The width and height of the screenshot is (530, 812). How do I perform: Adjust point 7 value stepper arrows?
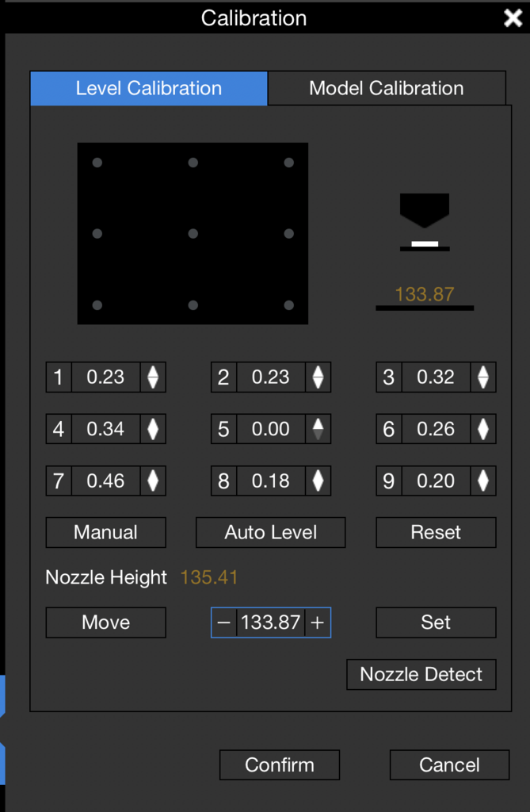point(153,481)
